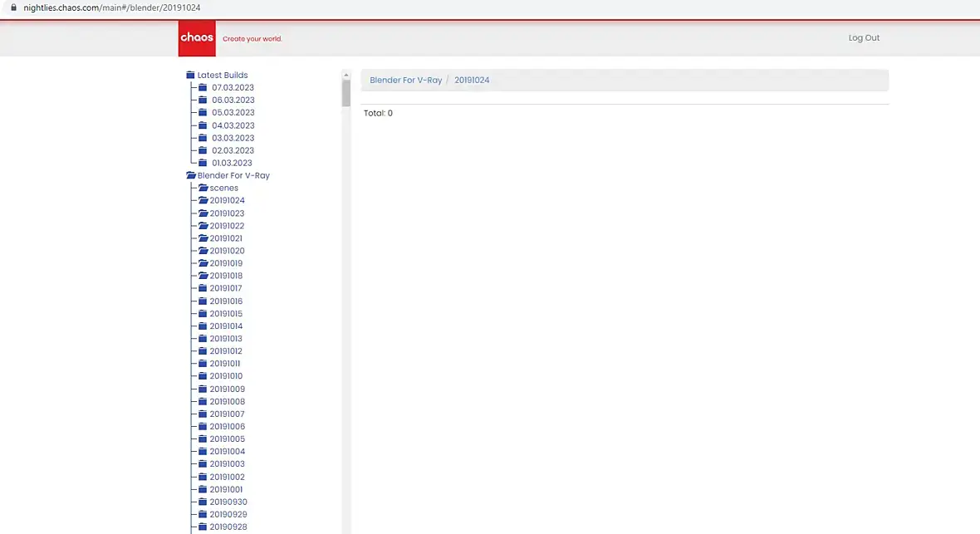Image resolution: width=980 pixels, height=534 pixels.
Task: Collapse the Blender For V-Ray open-folder icon
Action: point(191,176)
